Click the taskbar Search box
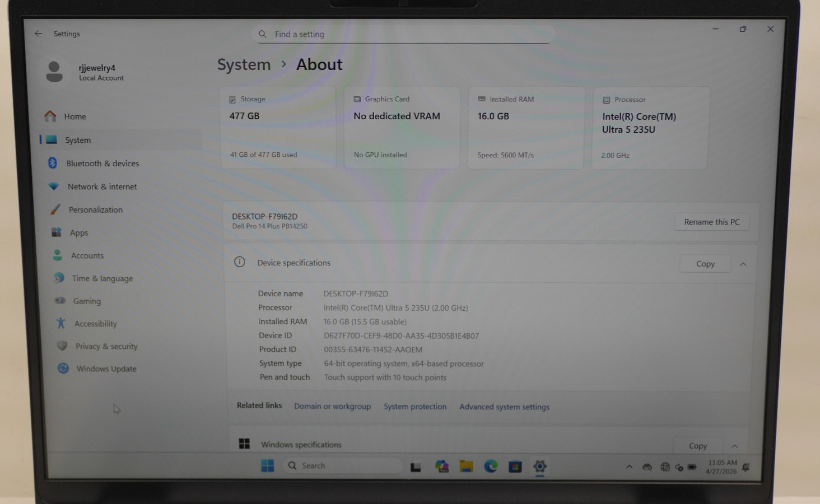Screen dimensions: 820x504 pyautogui.click(x=343, y=465)
